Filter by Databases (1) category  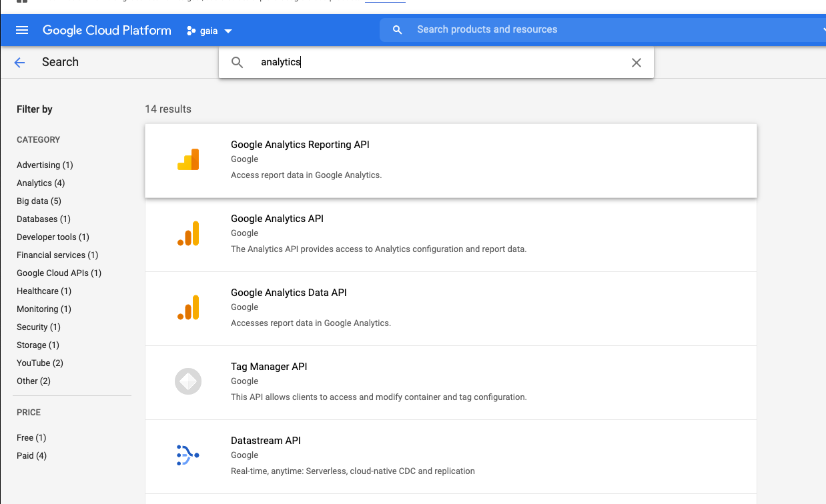(43, 219)
